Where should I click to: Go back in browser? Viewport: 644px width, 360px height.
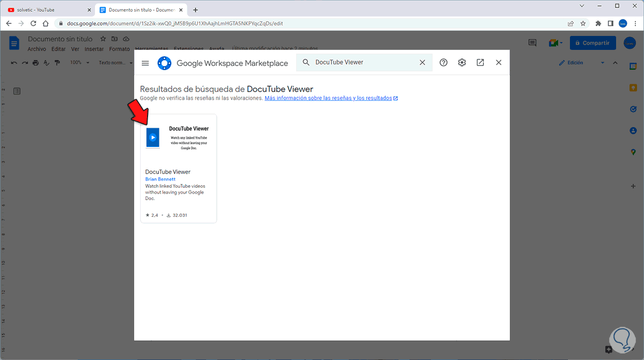point(9,24)
